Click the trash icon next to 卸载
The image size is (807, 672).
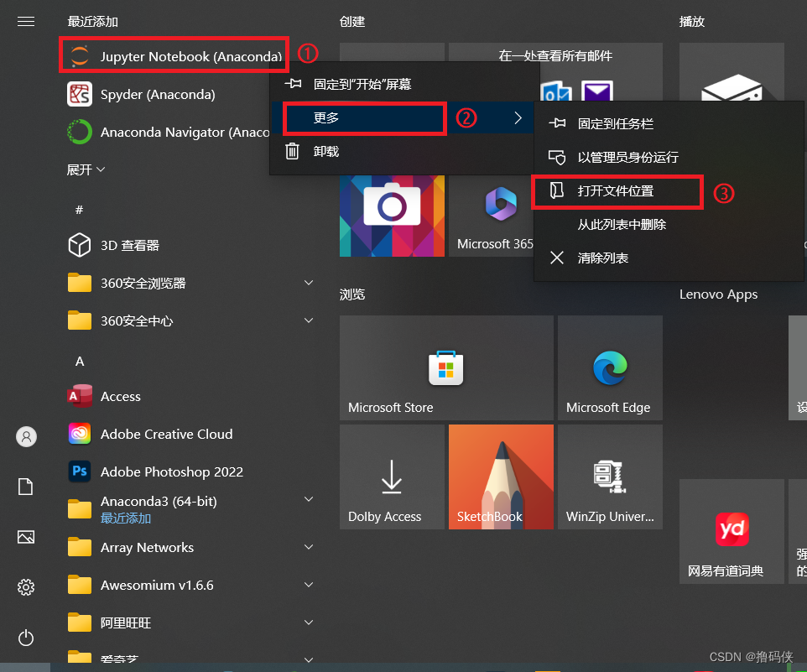(292, 151)
